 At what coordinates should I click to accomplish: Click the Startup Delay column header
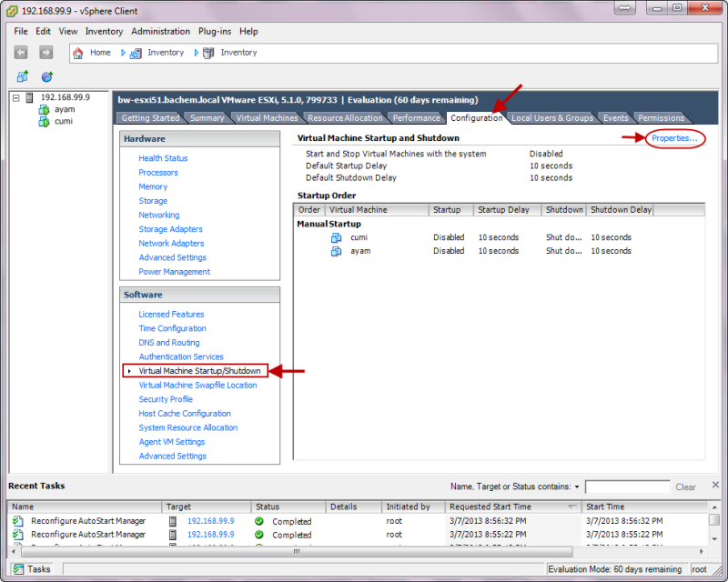(507, 210)
